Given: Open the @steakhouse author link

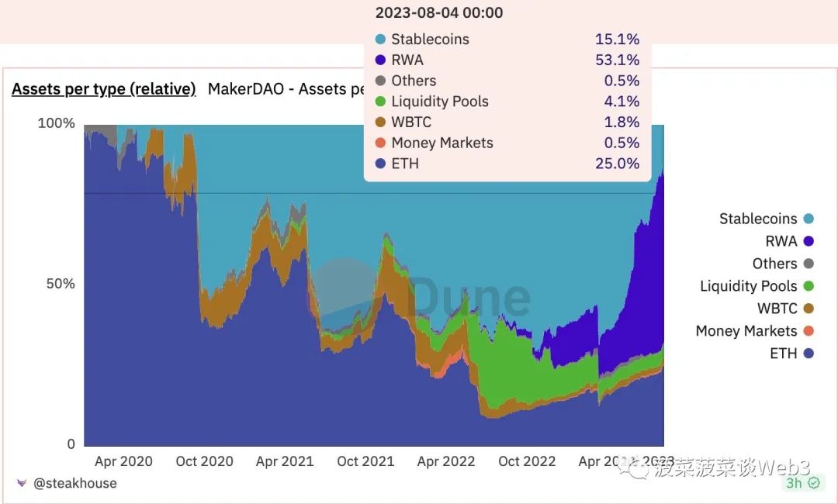Looking at the screenshot, I should (74, 483).
